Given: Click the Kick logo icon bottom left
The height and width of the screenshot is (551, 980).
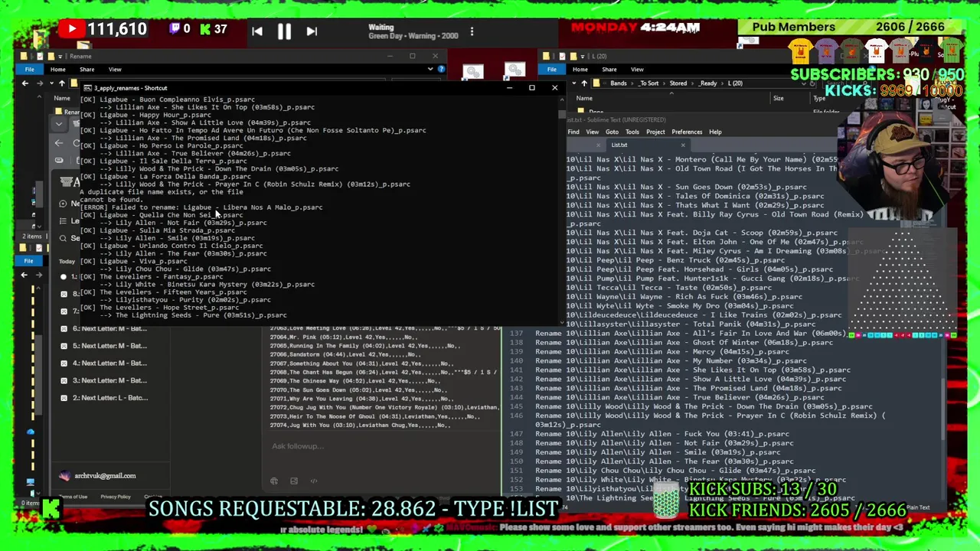Looking at the screenshot, I should (x=51, y=510).
